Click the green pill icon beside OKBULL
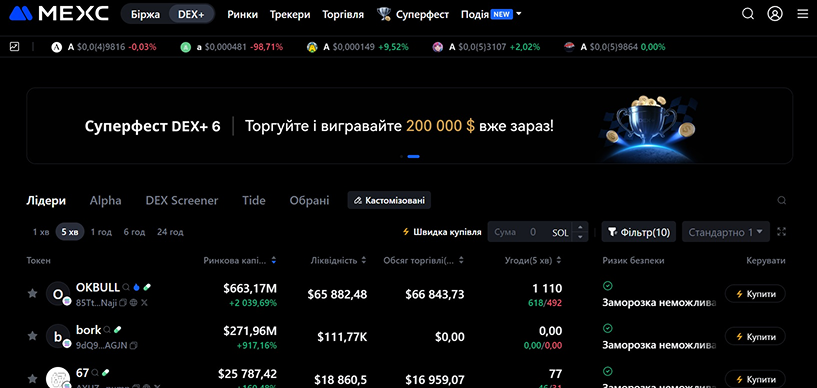Viewport: 817px width, 388px height. [147, 287]
